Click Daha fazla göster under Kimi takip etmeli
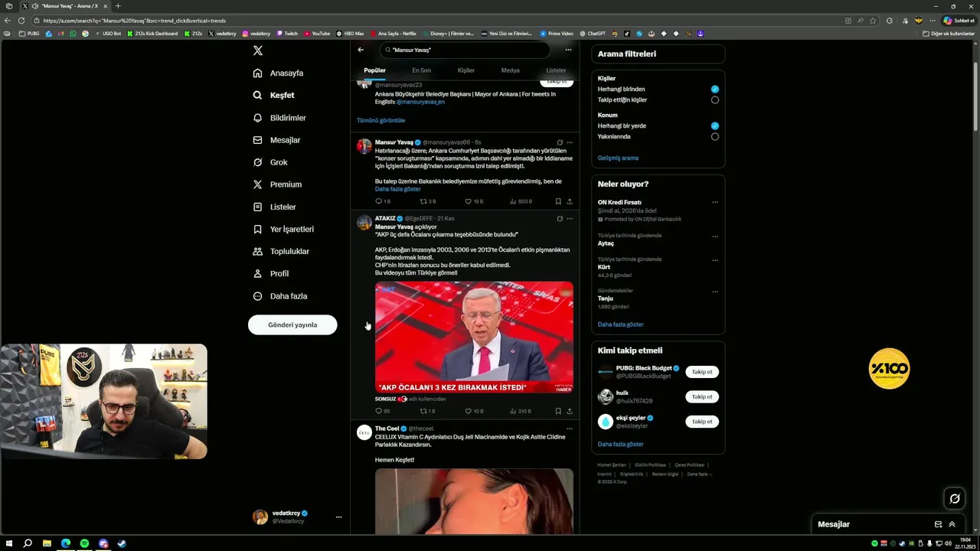980x551 pixels. (620, 444)
